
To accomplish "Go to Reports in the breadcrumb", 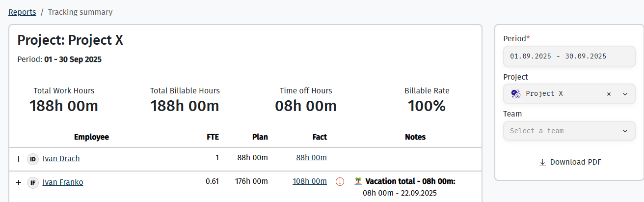I will pyautogui.click(x=22, y=12).
